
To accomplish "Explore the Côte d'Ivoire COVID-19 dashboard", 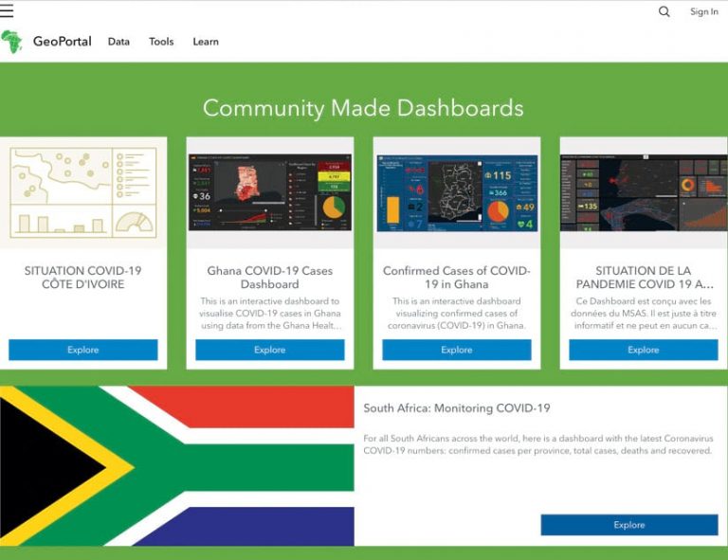I will [x=83, y=350].
